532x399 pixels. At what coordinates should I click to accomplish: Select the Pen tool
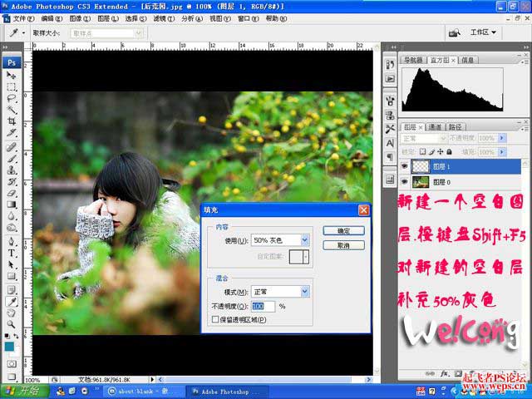pyautogui.click(x=11, y=242)
